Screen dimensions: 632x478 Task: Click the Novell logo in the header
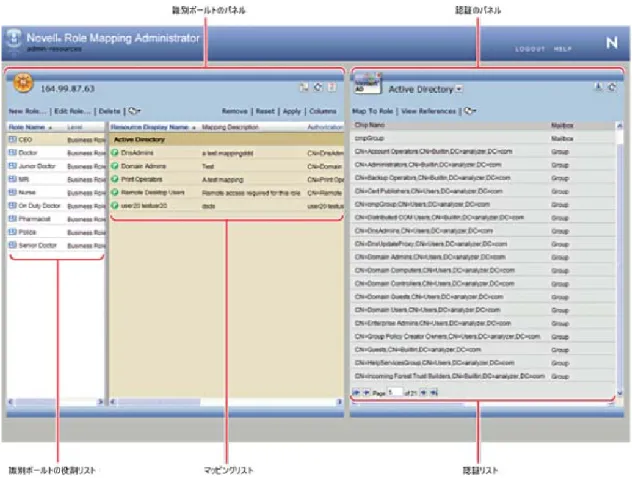click(x=611, y=42)
